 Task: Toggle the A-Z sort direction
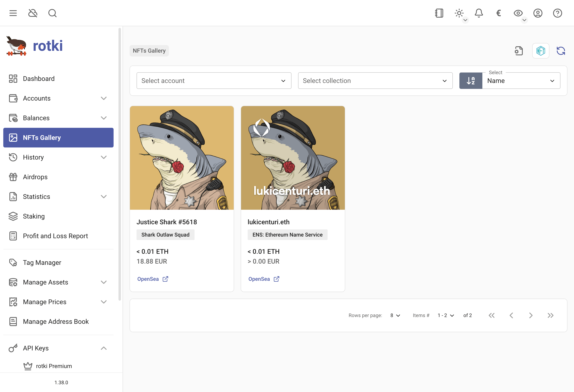(471, 81)
